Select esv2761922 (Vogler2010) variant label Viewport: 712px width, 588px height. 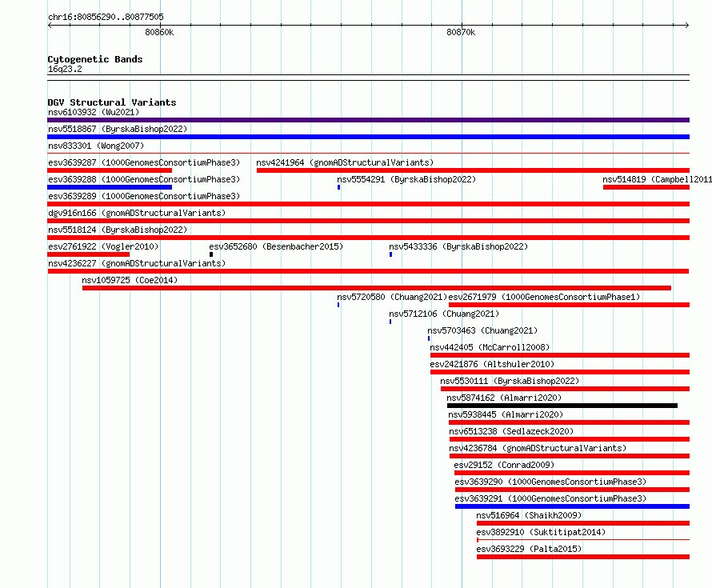click(x=103, y=246)
